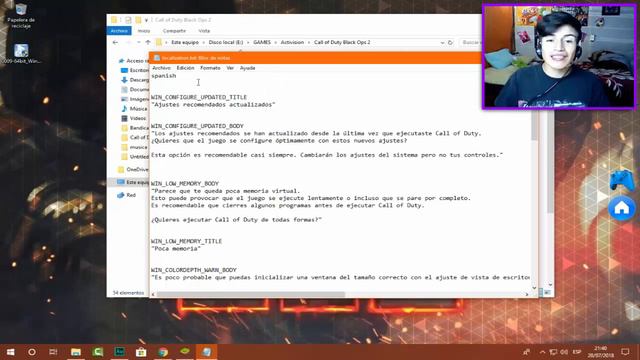Viewport: 640px width, 360px height.
Task: Open the Archivo menu in Notepad
Action: [x=161, y=68]
